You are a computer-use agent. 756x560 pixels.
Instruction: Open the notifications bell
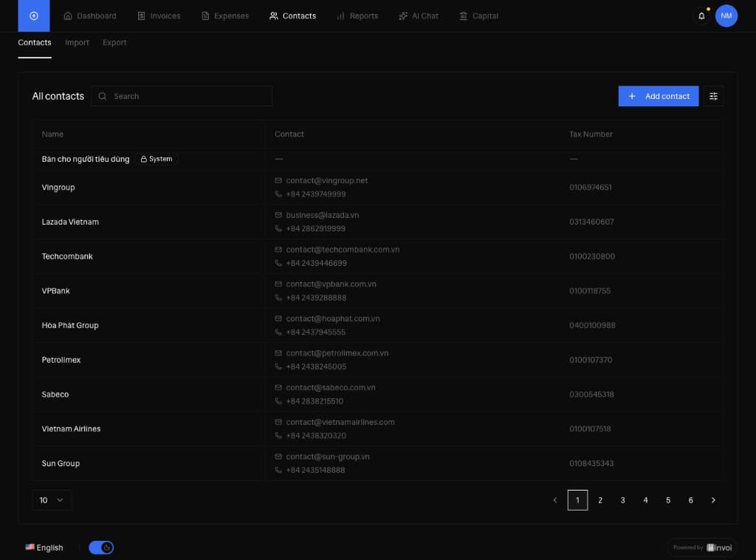tap(701, 16)
